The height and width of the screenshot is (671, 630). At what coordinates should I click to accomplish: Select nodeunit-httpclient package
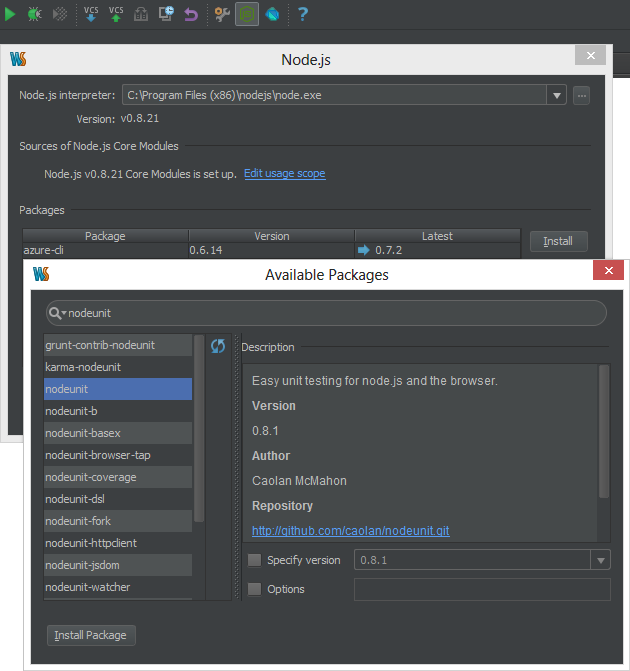118,543
